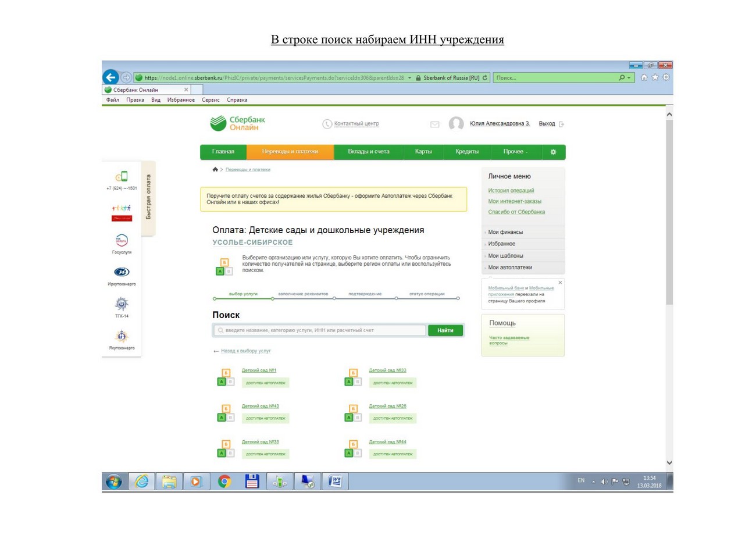756x535 pixels.
Task: Click the service search input field
Action: click(320, 330)
